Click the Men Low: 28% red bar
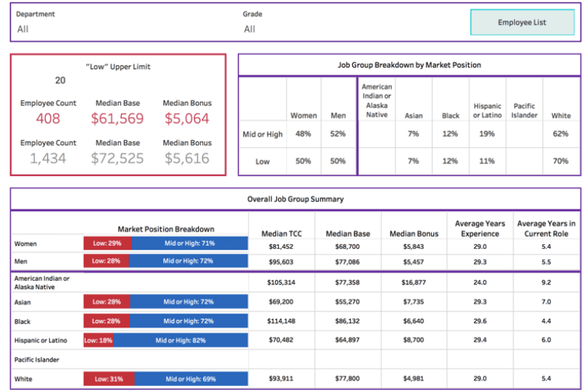 coord(106,261)
